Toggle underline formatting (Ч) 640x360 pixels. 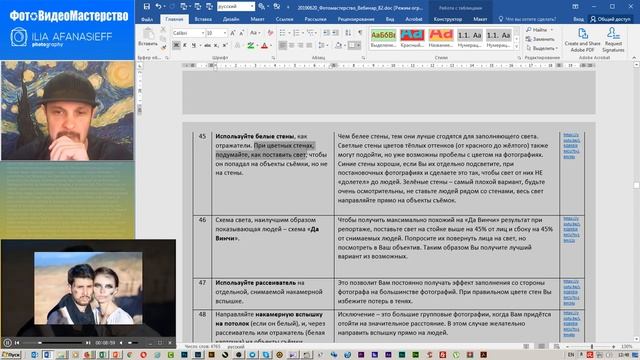pos(193,45)
